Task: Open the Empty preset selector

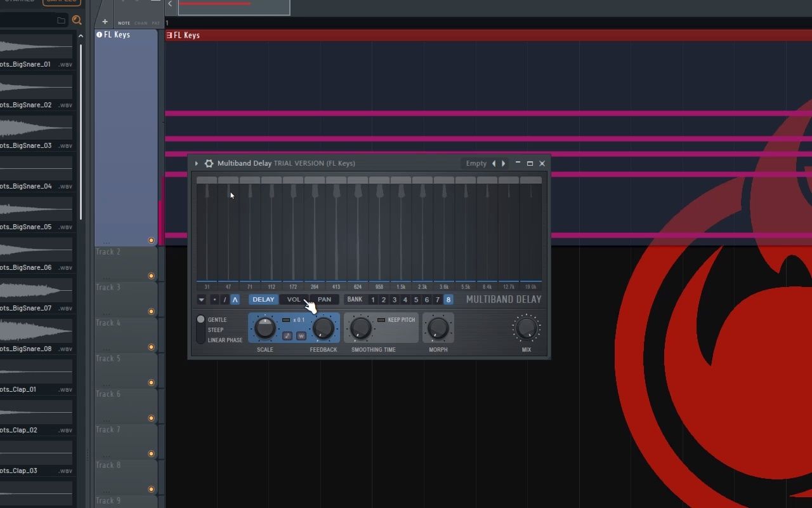Action: point(476,163)
